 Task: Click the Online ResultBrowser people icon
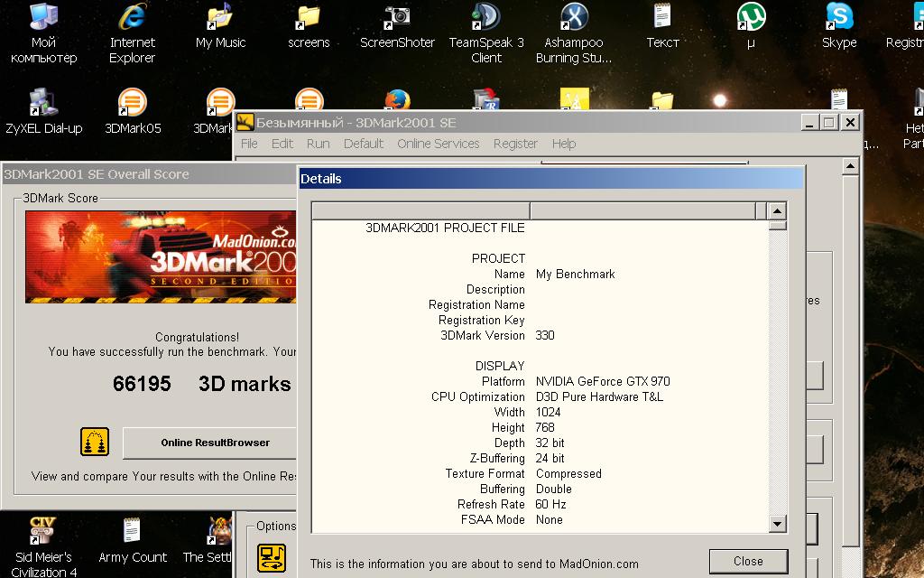point(95,443)
